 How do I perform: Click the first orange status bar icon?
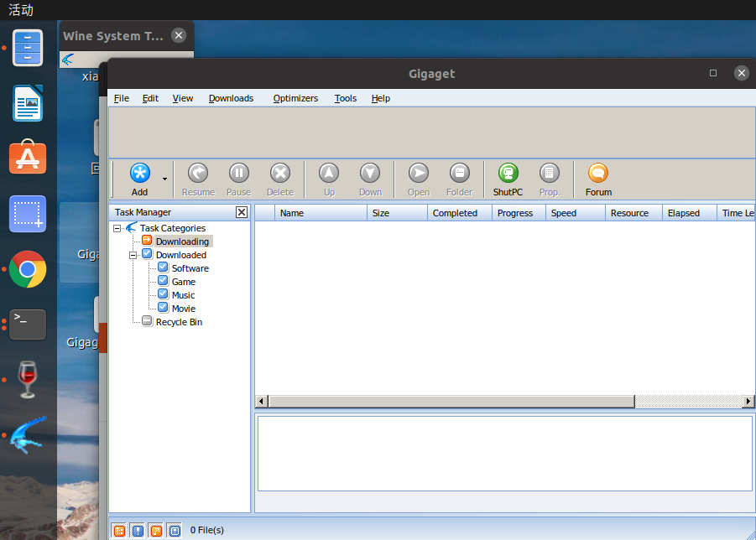119,531
